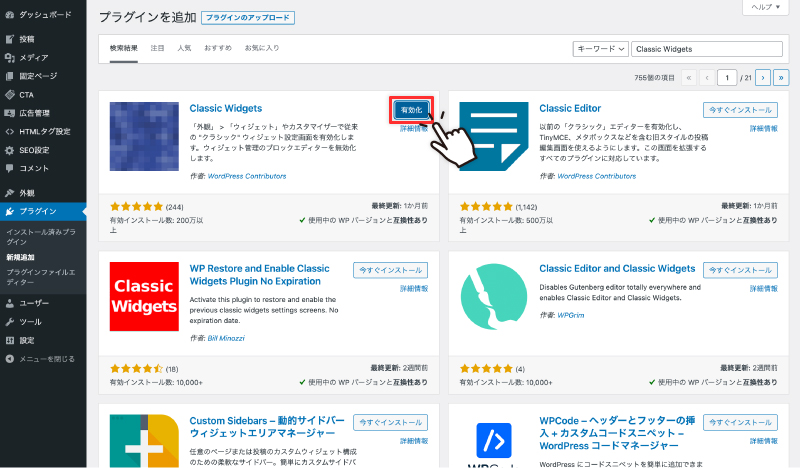Click the Upload Plugin button

(x=248, y=18)
